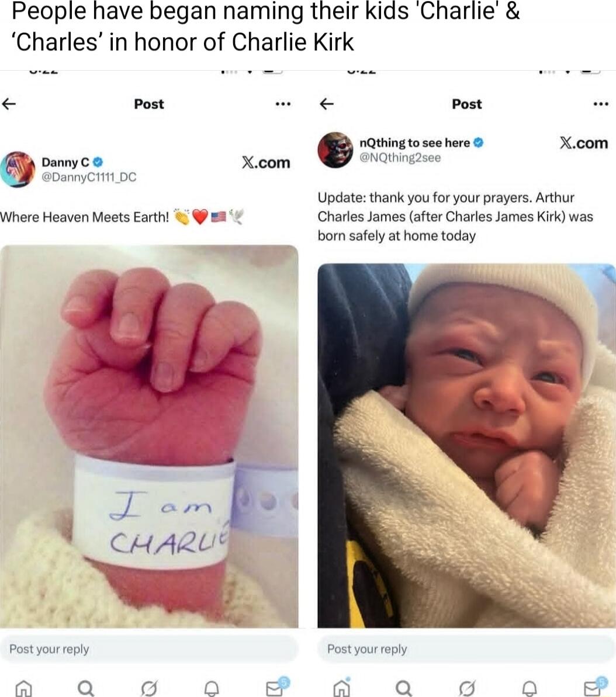Open Messages envelope in left screen
This screenshot has width=616, height=697.
[x=276, y=686]
